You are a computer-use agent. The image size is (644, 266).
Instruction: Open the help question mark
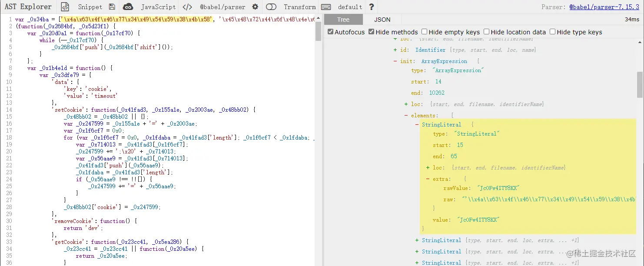[x=371, y=7]
